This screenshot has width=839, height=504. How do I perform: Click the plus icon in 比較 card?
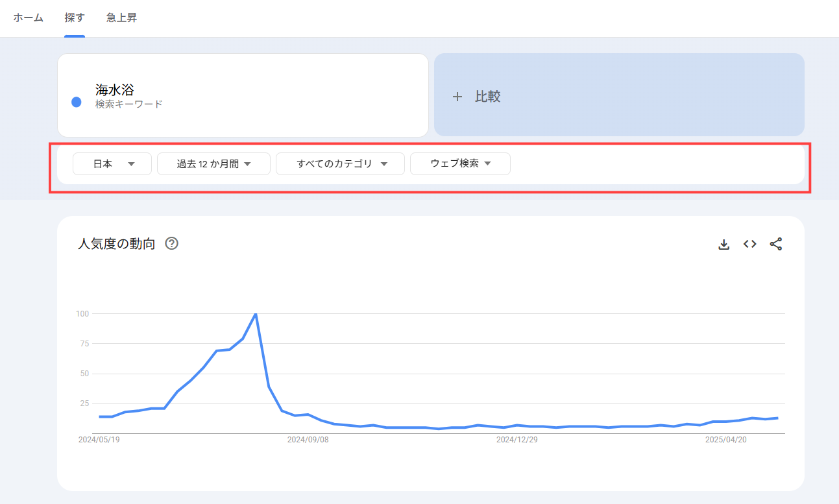[x=457, y=97]
